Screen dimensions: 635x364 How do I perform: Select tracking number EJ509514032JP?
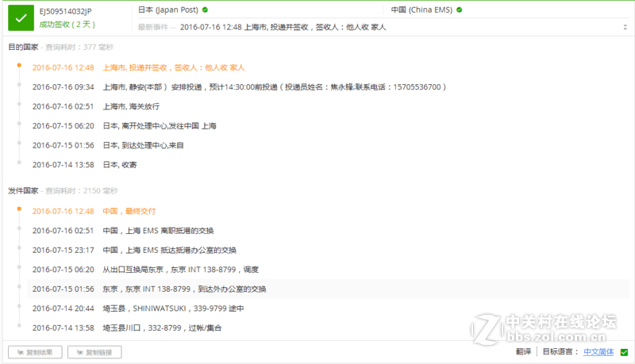[66, 11]
